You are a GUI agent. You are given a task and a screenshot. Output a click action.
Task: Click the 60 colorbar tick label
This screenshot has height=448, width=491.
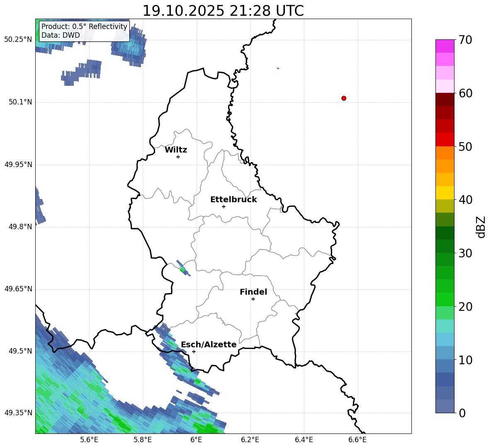(x=465, y=93)
